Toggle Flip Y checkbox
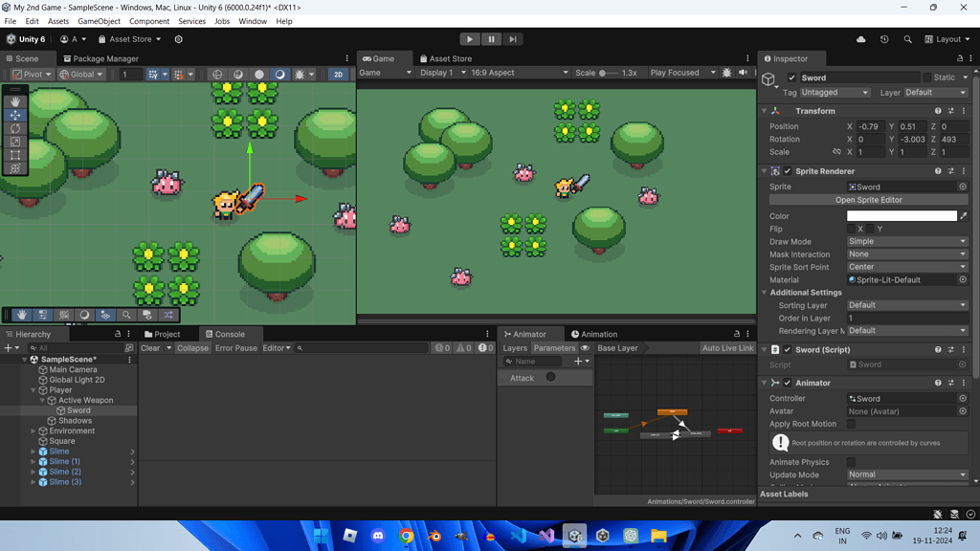The image size is (980, 551). [870, 229]
